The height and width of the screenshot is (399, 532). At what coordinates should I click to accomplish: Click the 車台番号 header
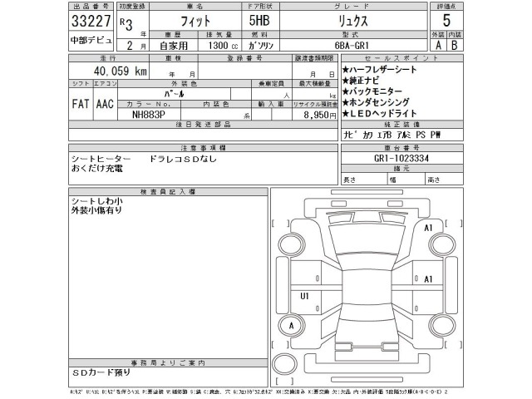coord(401,148)
